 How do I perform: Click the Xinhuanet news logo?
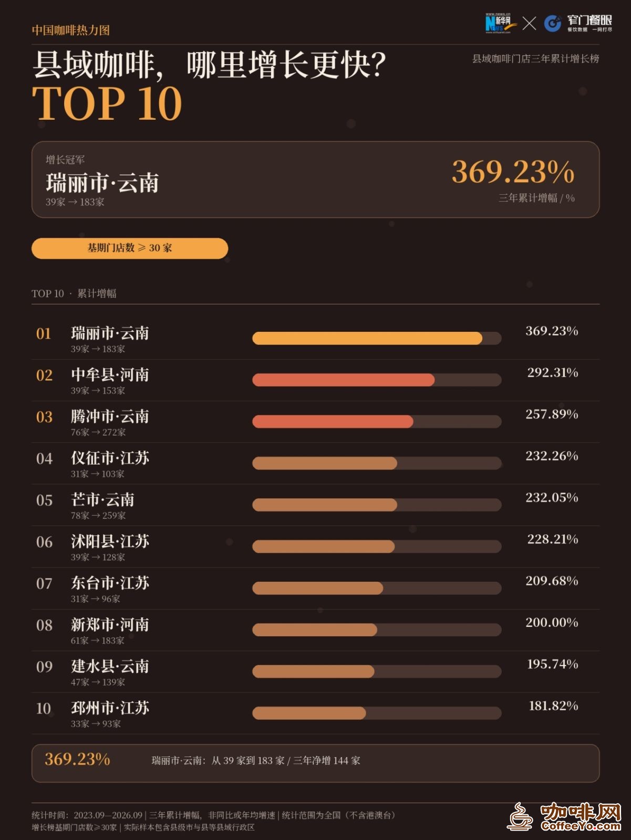501,23
